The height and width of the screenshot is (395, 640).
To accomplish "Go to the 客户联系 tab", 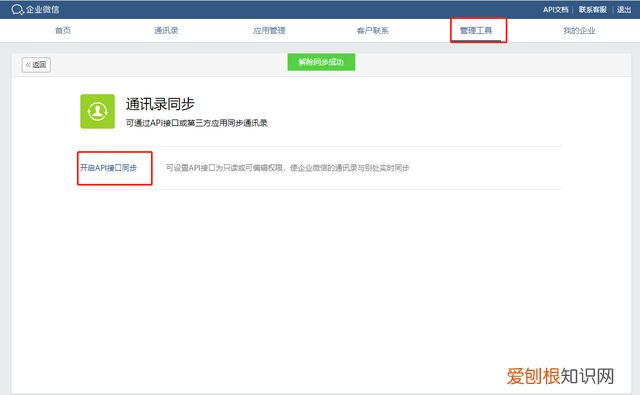I will tap(373, 31).
